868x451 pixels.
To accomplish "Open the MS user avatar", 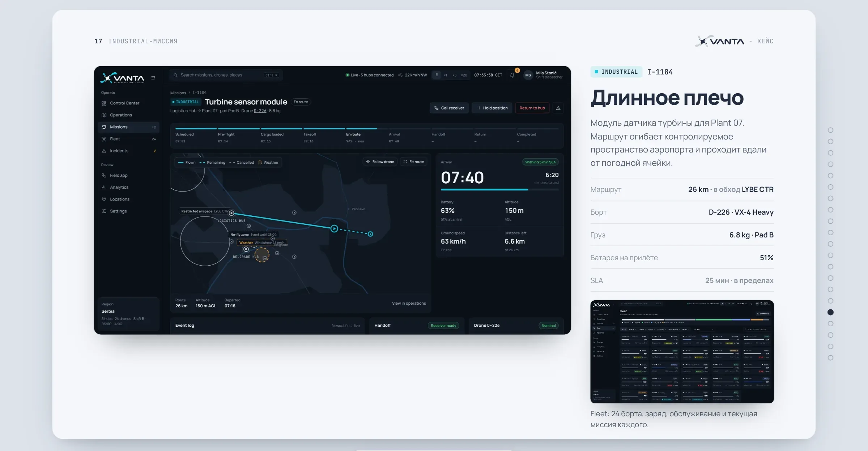I will tap(528, 75).
